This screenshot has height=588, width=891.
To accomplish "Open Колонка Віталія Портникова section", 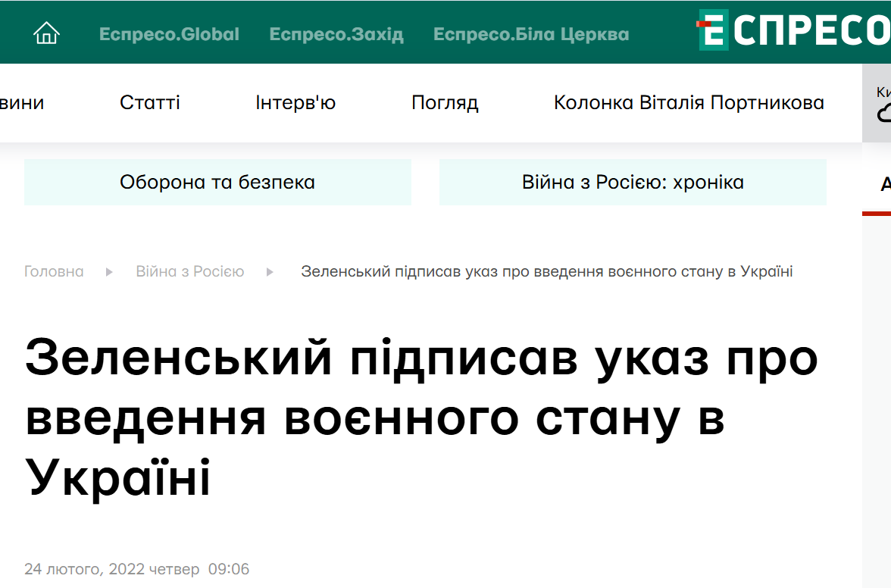I will click(689, 102).
